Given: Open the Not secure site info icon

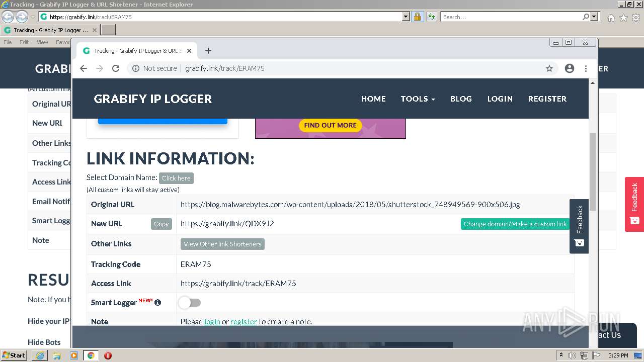Looking at the screenshot, I should (x=136, y=68).
